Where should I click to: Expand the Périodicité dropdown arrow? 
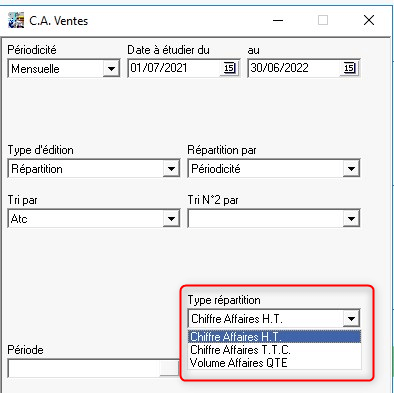(111, 69)
